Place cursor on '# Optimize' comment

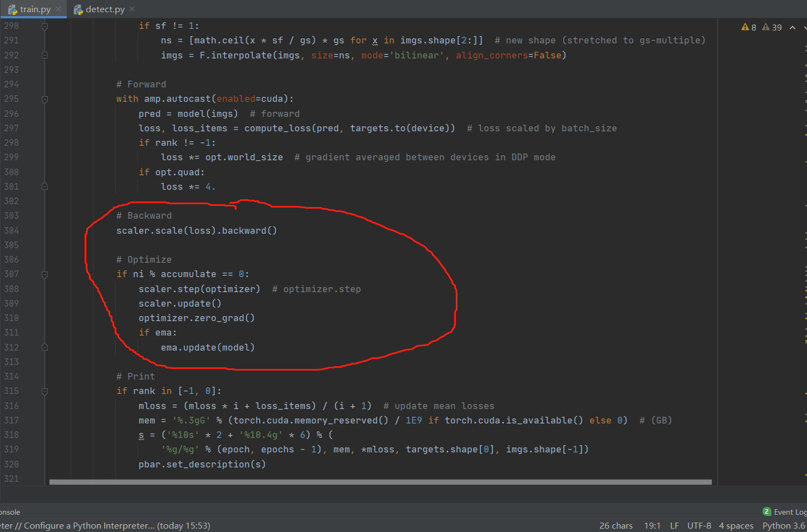[x=144, y=259]
